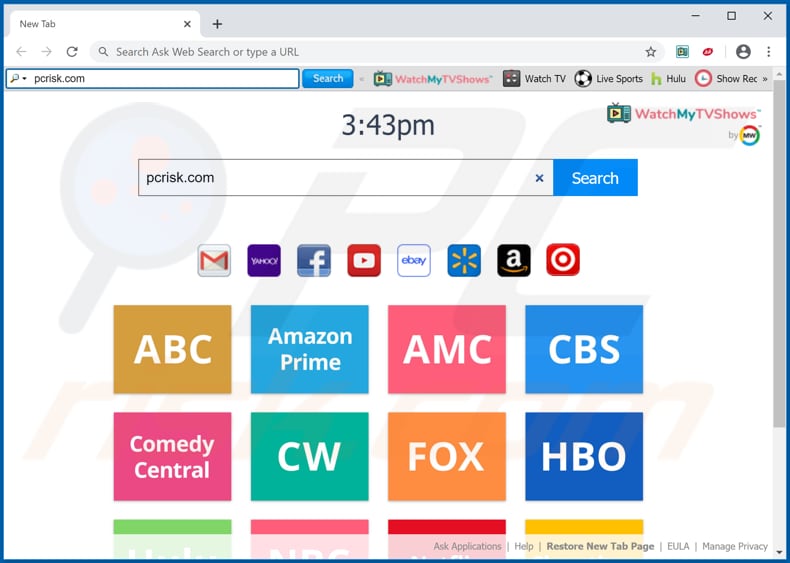Open the HBO channel tile
This screenshot has width=790, height=563.
[584, 456]
